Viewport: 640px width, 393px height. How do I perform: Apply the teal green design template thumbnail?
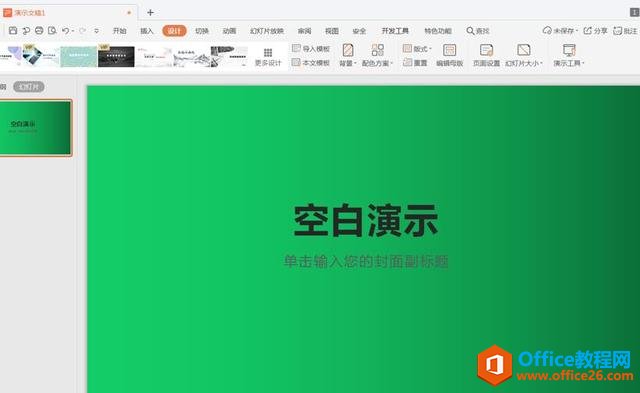click(78, 56)
